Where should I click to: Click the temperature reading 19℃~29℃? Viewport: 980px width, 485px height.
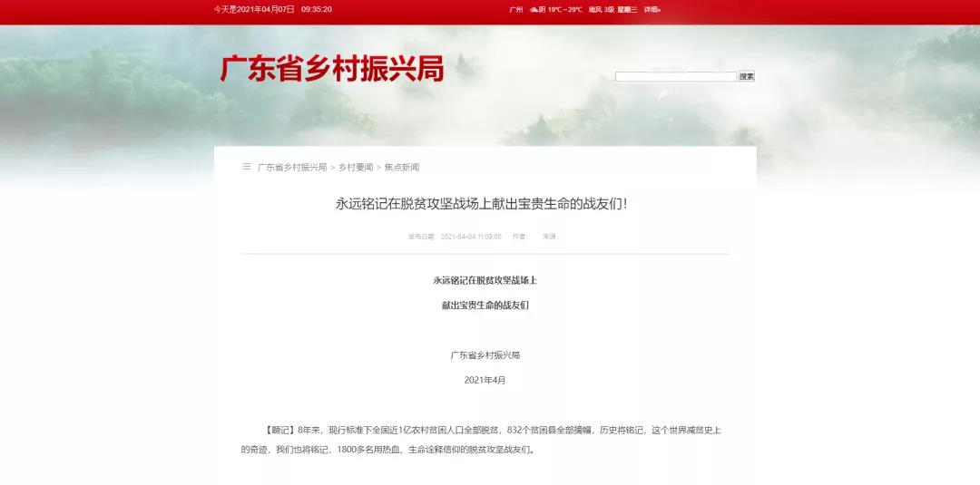(565, 9)
